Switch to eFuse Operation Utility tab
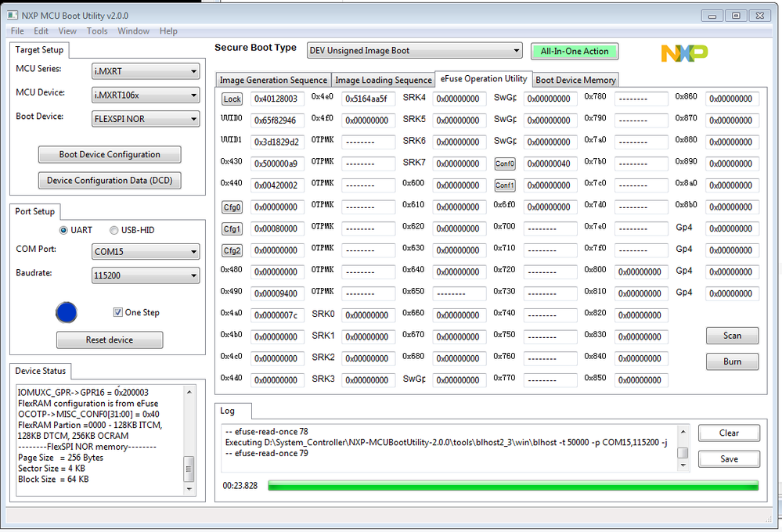The height and width of the screenshot is (532, 782). (x=484, y=79)
